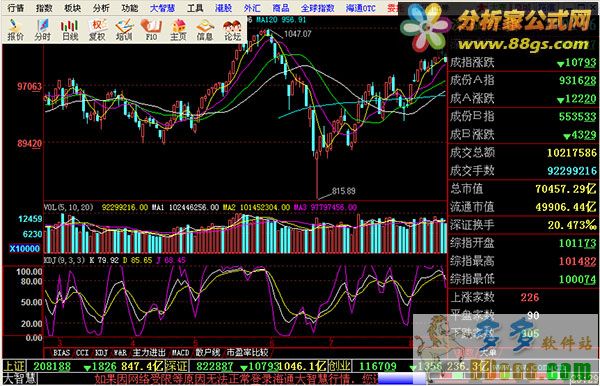Select the 散户线 indicator tab
The image size is (600, 386).
(x=208, y=352)
